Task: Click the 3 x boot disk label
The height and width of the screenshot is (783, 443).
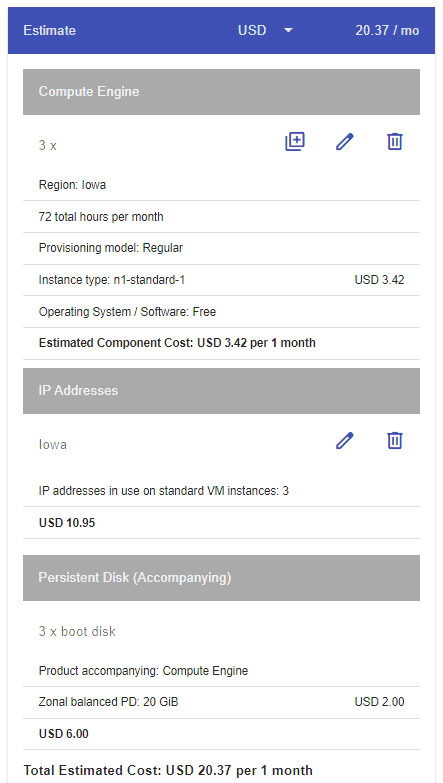Action: [x=77, y=631]
